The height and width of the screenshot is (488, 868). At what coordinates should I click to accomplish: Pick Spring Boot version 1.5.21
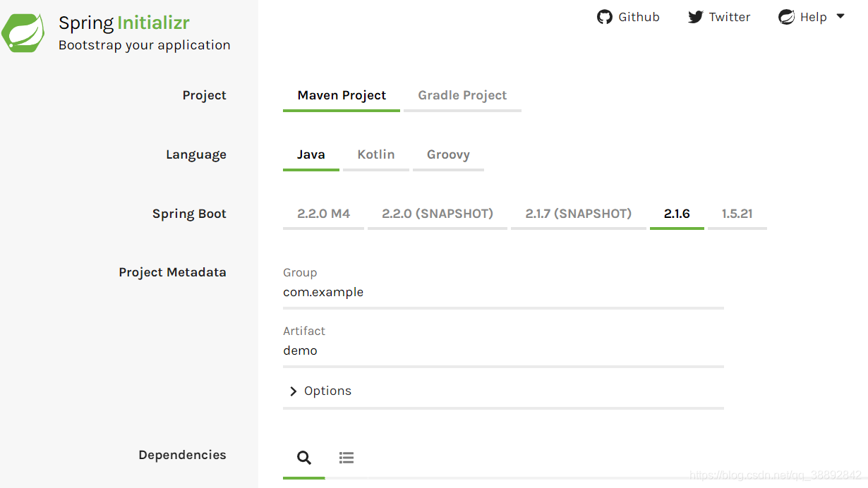tap(737, 214)
